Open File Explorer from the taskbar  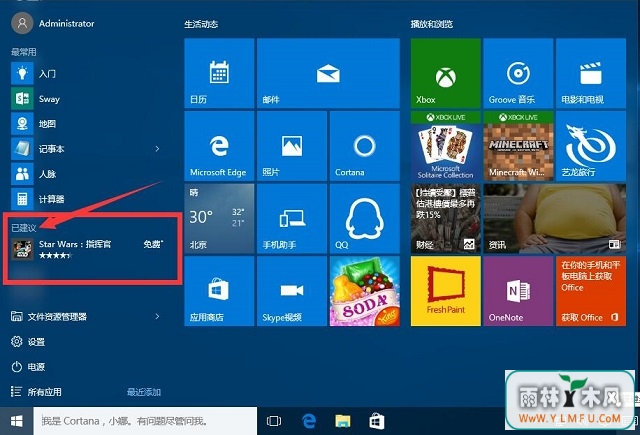(x=343, y=421)
